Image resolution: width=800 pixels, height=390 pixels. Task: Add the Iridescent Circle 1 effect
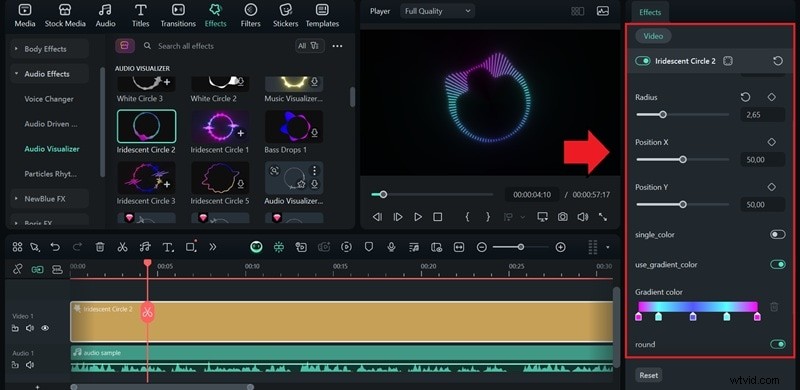coord(240,133)
